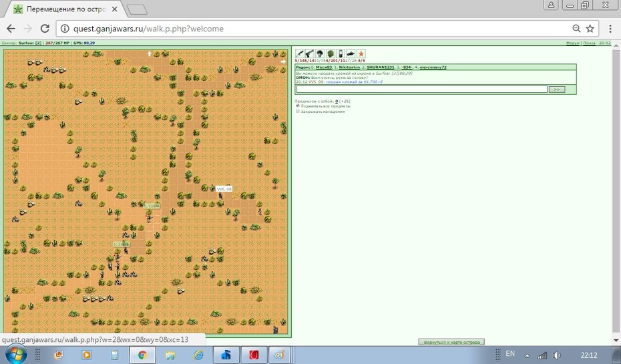This screenshot has width=621, height=364.
Task: Open the Форум link
Action: 572,43
